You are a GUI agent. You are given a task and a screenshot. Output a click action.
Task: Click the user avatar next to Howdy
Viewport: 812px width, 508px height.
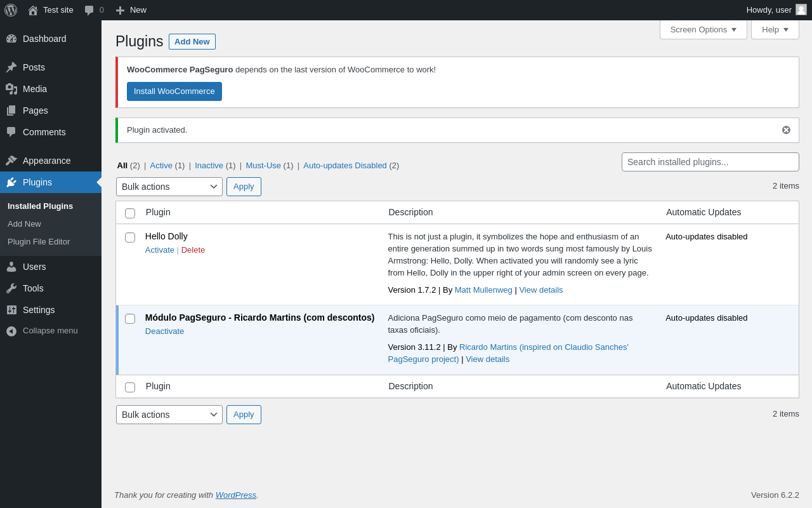[x=801, y=10]
